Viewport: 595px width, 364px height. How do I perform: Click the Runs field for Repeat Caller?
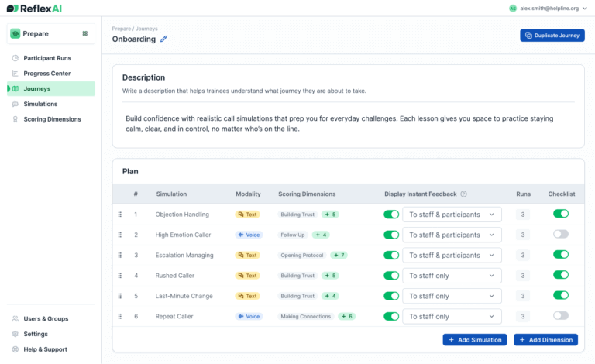(x=522, y=317)
